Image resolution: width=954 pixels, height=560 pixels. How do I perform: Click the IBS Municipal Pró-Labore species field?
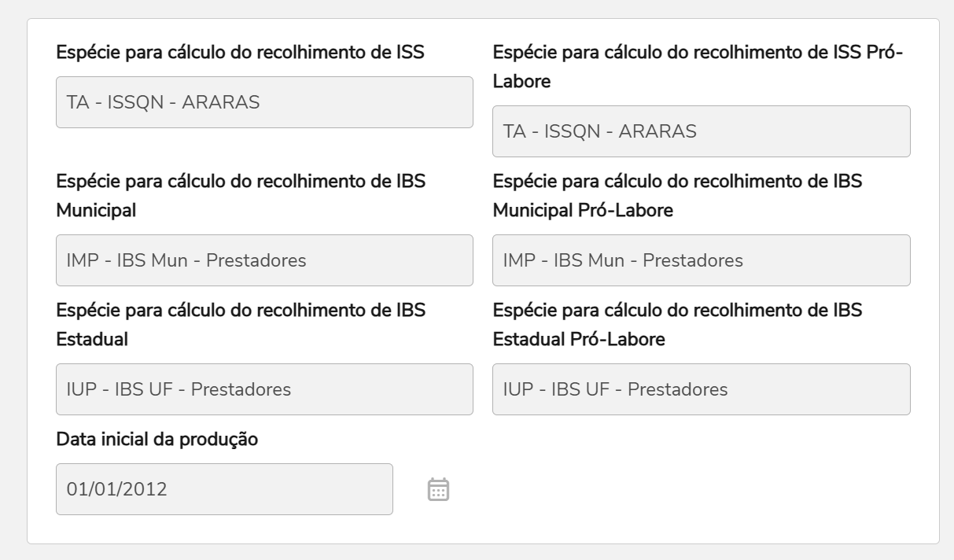click(x=701, y=260)
